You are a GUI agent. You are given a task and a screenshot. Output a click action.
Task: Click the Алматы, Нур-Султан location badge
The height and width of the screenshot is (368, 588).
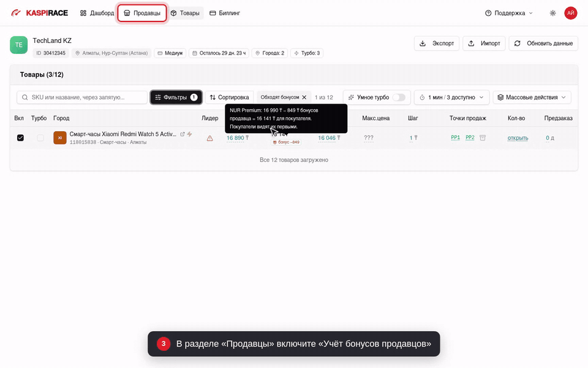tap(111, 53)
